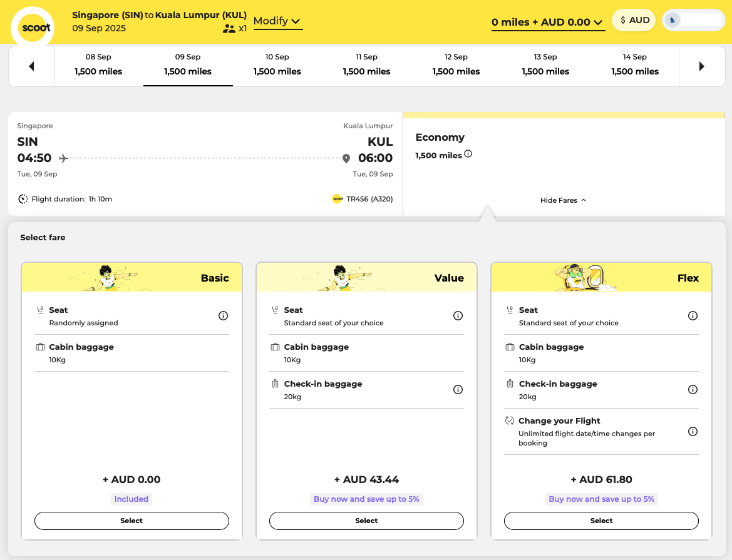Click the user profile avatar icon
The height and width of the screenshot is (560, 732).
pos(673,20)
